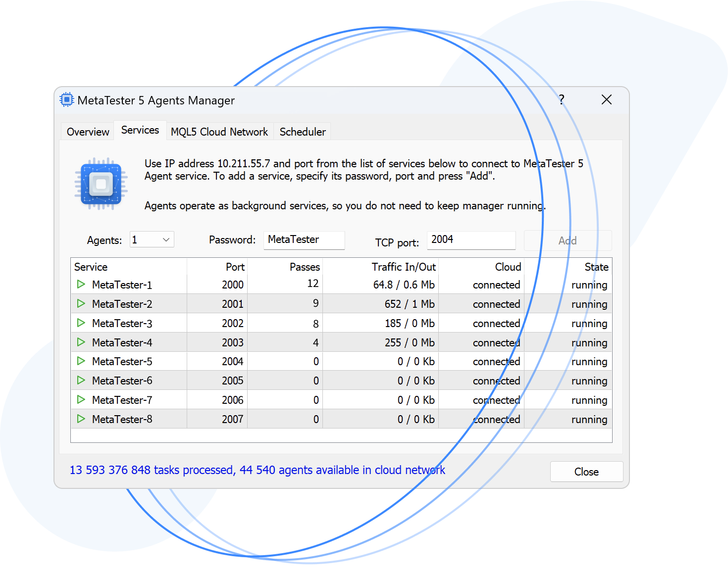The width and height of the screenshot is (728, 574).
Task: Select the Services tab
Action: 140,130
